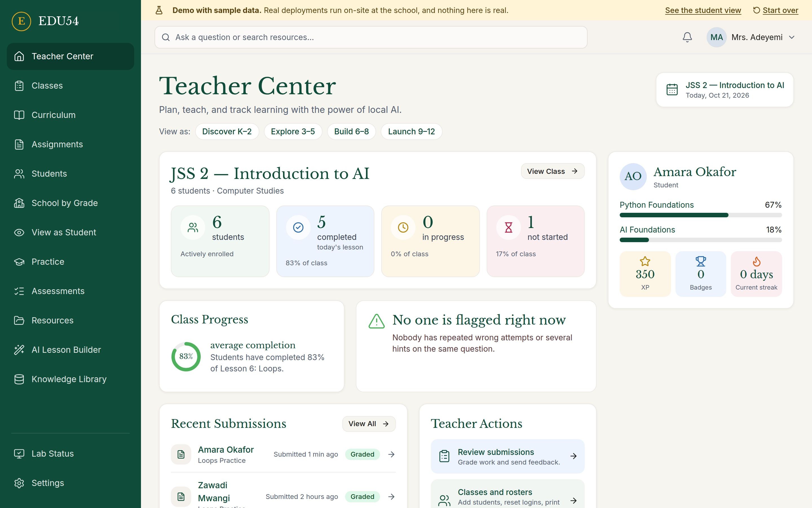Open Lab Status in sidebar

coord(70,454)
